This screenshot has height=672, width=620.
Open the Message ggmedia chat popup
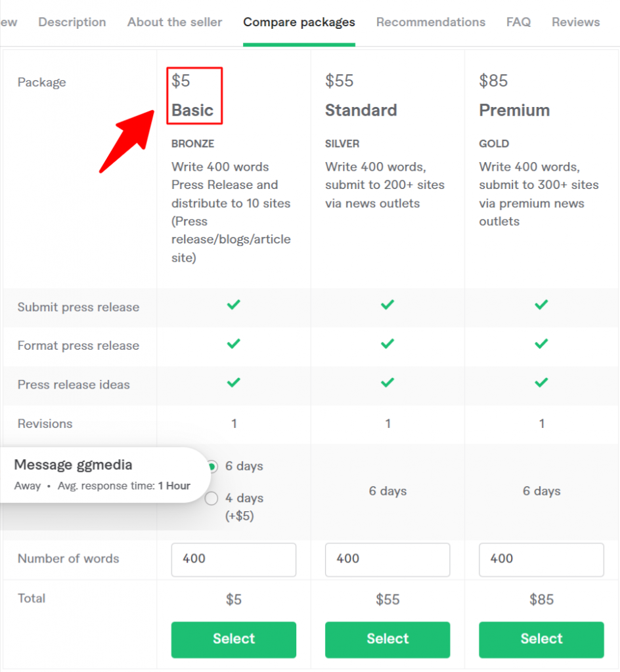point(103,475)
